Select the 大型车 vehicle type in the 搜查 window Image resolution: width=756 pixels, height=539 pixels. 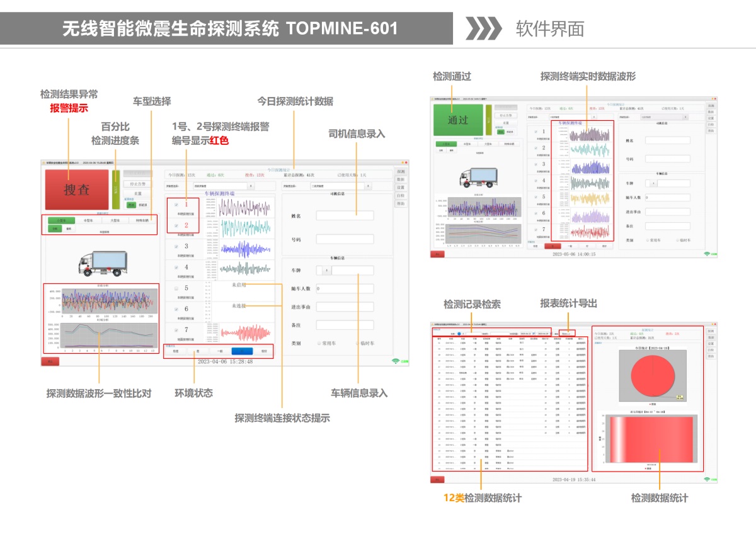click(115, 220)
